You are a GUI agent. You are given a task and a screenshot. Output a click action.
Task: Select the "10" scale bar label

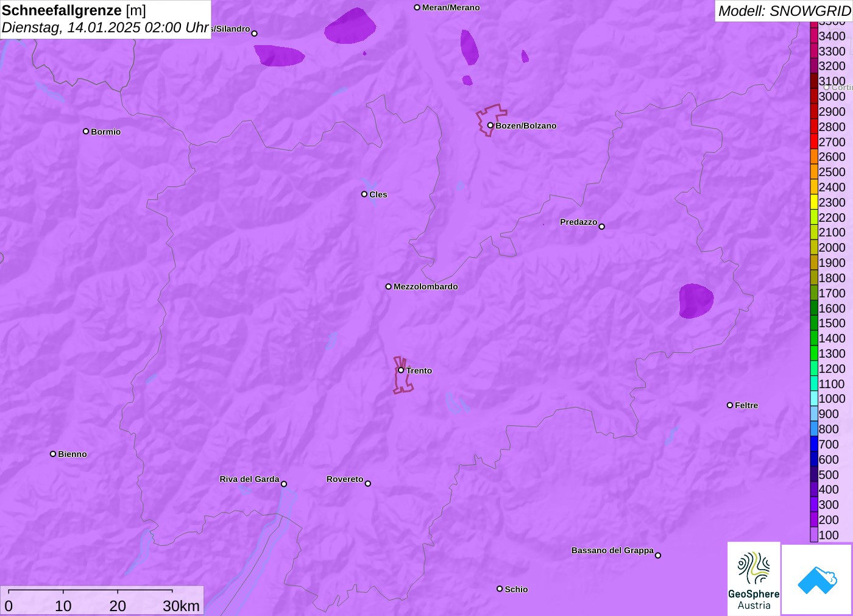tap(63, 606)
